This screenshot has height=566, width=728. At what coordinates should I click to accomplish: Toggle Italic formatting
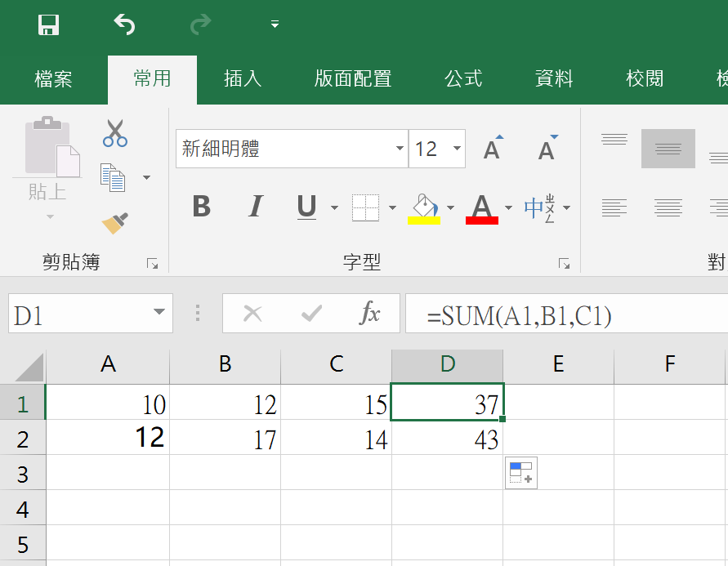(x=255, y=207)
